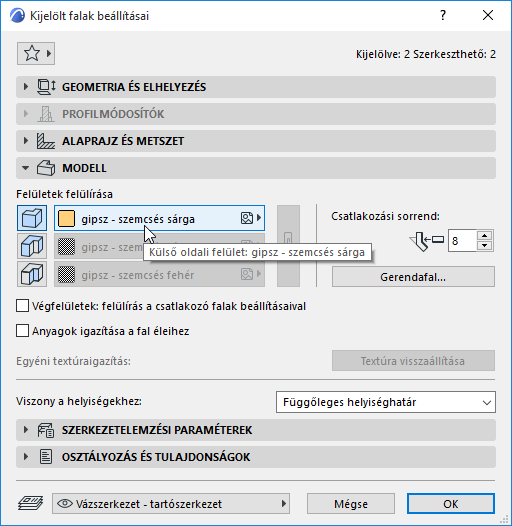Click the eye icon in layer selector
Viewport: 512px width, 526px height.
(x=65, y=504)
